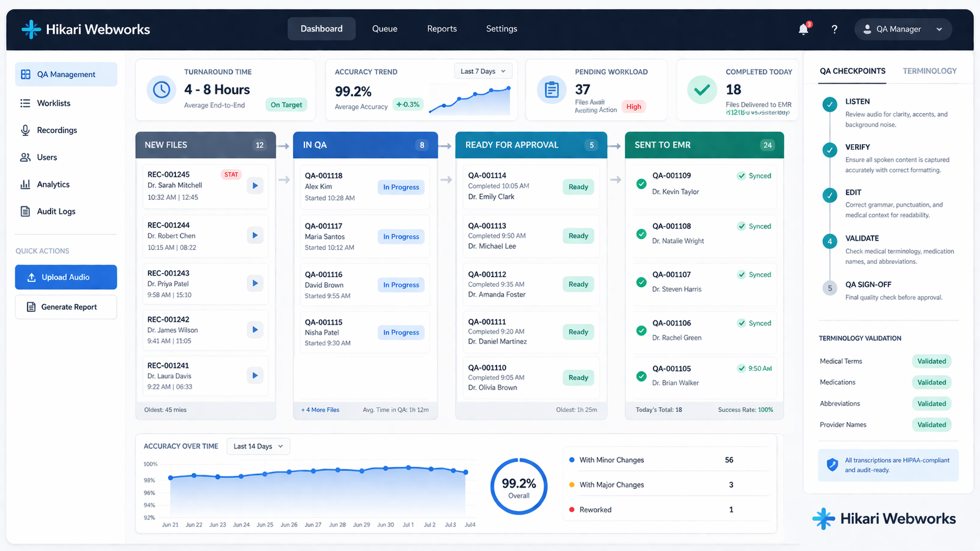Click the HIPAA shield icon

point(832,465)
